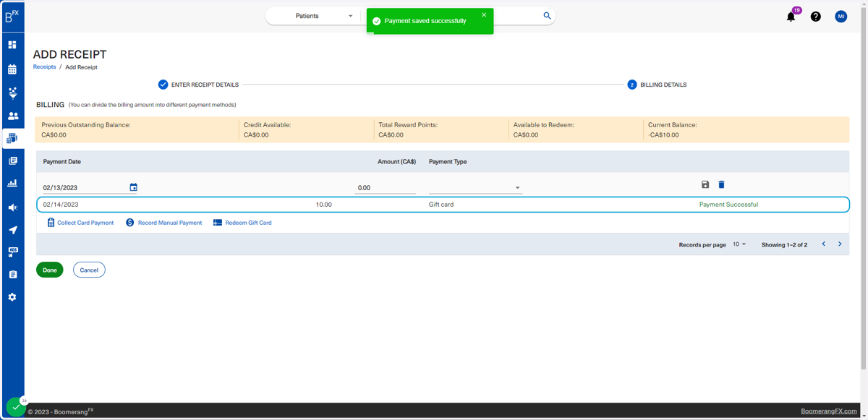The image size is (868, 420).
Task: Click the Current Balance -CA$10.00 value
Action: [x=663, y=134]
